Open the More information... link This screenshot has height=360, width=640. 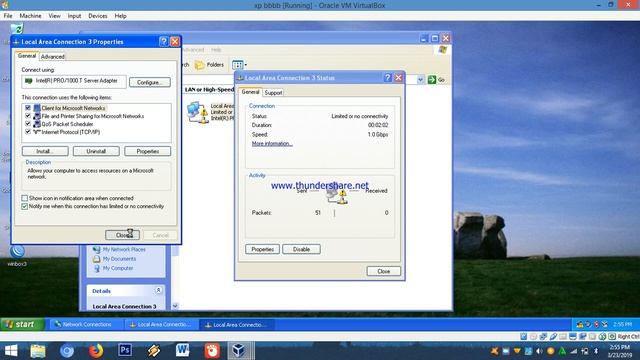click(x=272, y=144)
